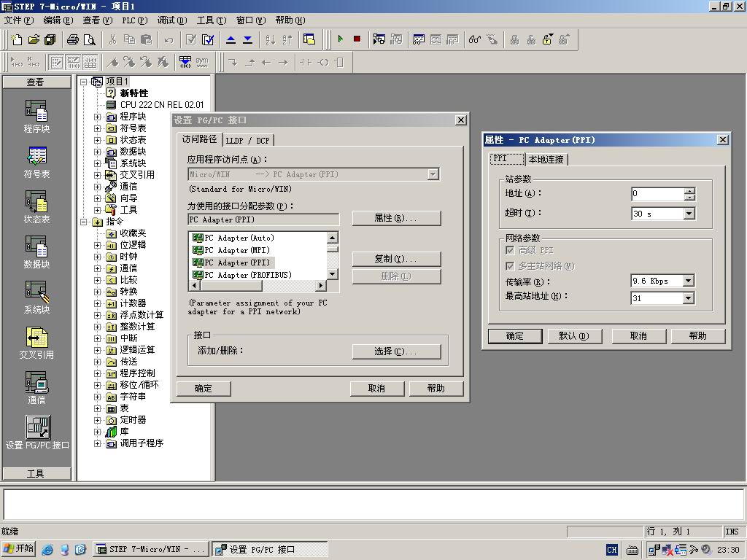Click the glasses program status icon
This screenshot has width=747, height=560.
pos(474,39)
